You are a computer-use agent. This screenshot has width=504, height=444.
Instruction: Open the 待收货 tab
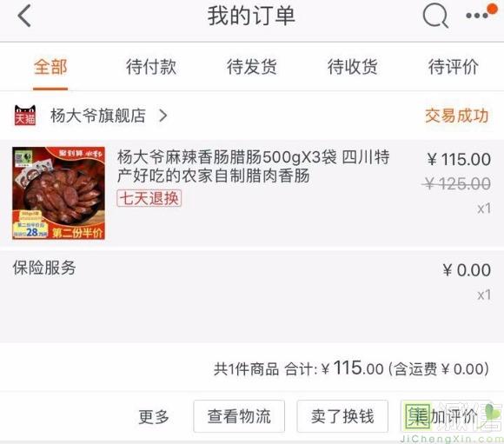click(x=352, y=67)
